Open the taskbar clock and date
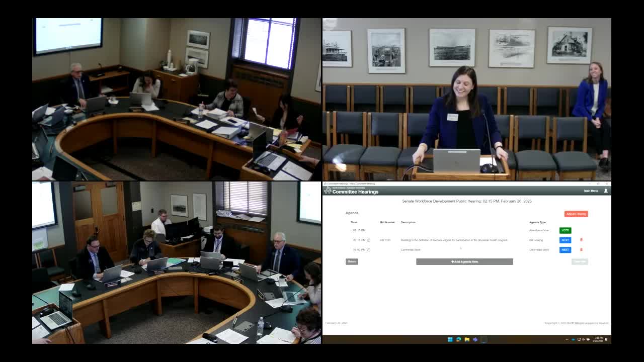 [x=598, y=339]
